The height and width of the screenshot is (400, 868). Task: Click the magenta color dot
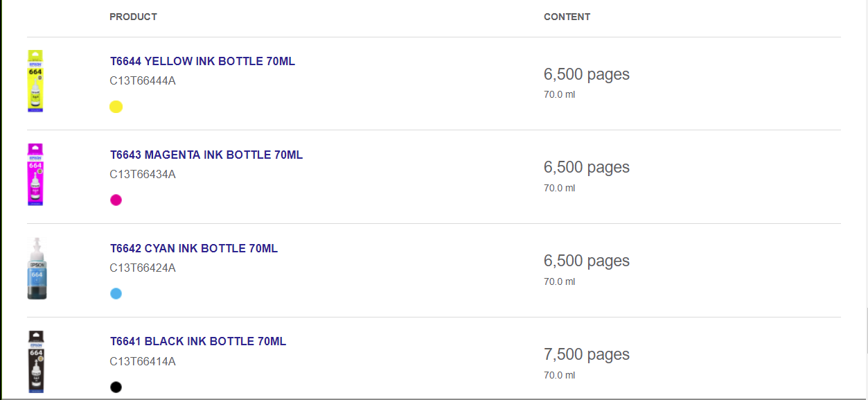(116, 200)
